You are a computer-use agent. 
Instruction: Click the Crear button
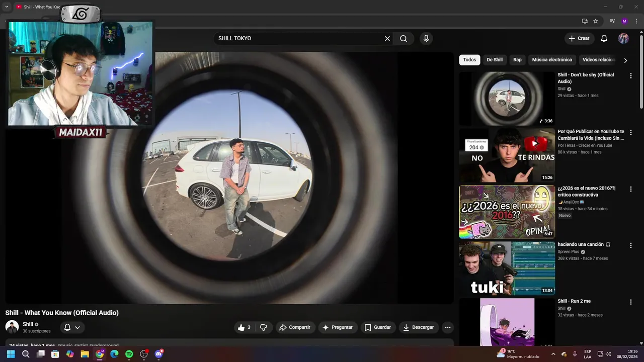579,39
